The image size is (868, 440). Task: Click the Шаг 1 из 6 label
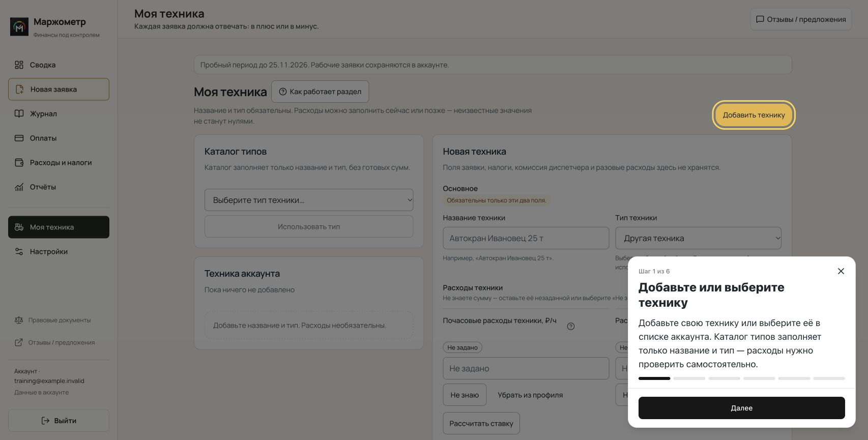point(654,271)
